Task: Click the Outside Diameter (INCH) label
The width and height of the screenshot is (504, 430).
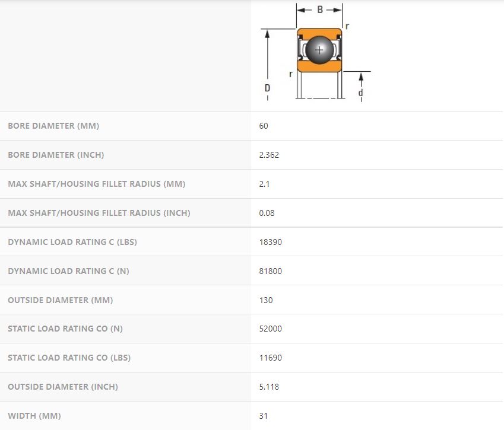Action: click(x=62, y=387)
